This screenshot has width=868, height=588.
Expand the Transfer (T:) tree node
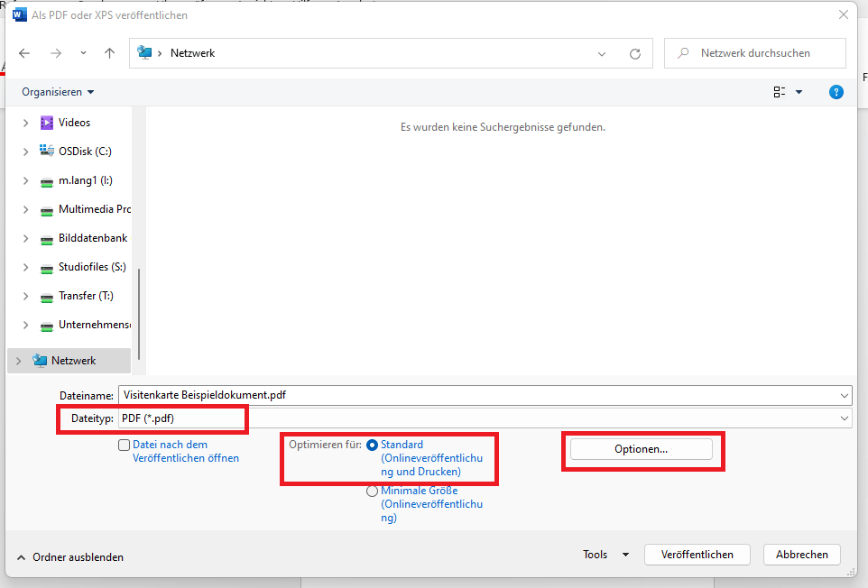pyautogui.click(x=25, y=296)
